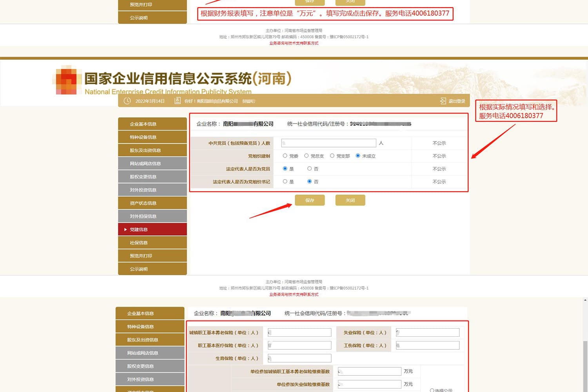Click 关闭 button below the party info form
This screenshot has height=392, width=588.
coord(350,200)
